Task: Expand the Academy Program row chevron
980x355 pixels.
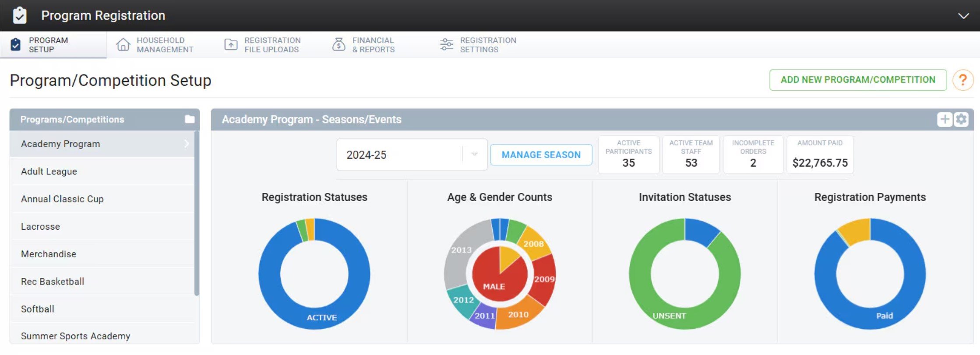Action: click(187, 144)
